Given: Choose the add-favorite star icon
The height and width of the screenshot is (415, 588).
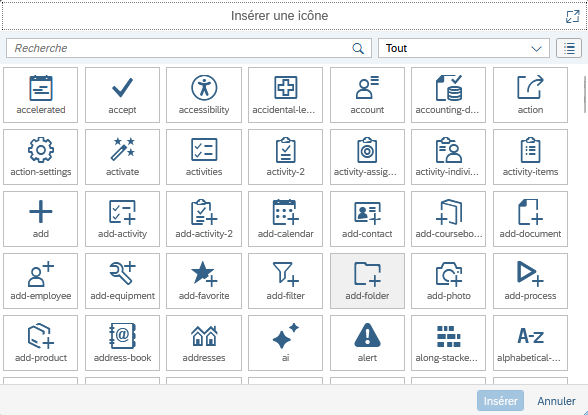Looking at the screenshot, I should click(x=204, y=281).
